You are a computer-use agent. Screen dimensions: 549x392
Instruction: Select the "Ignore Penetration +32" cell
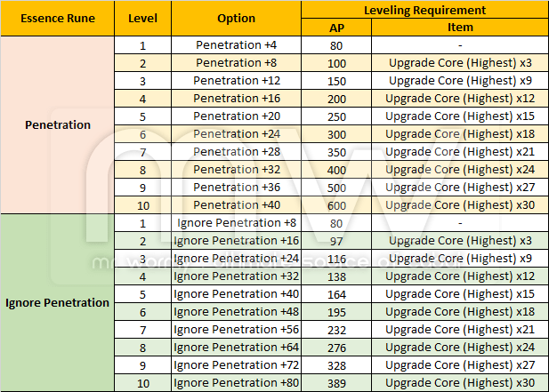point(236,276)
